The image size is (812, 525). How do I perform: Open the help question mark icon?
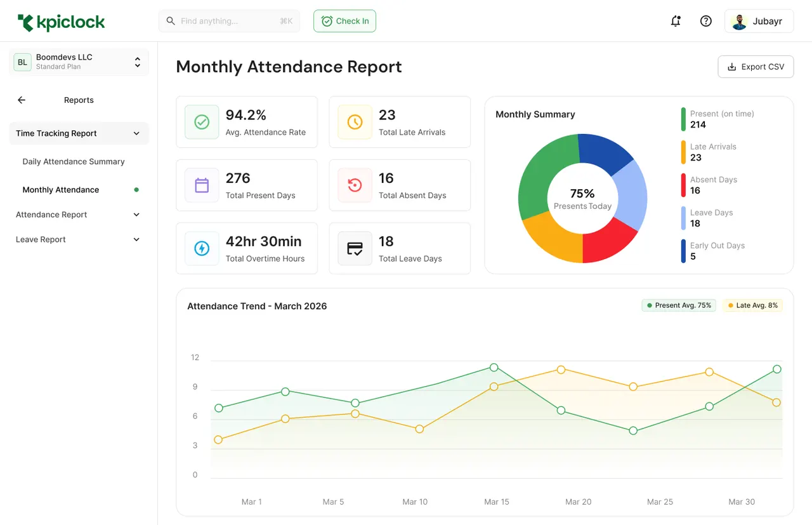click(x=705, y=21)
